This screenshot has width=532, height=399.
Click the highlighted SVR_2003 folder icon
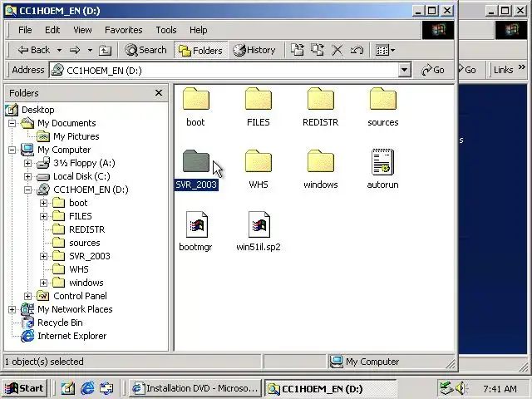(196, 161)
